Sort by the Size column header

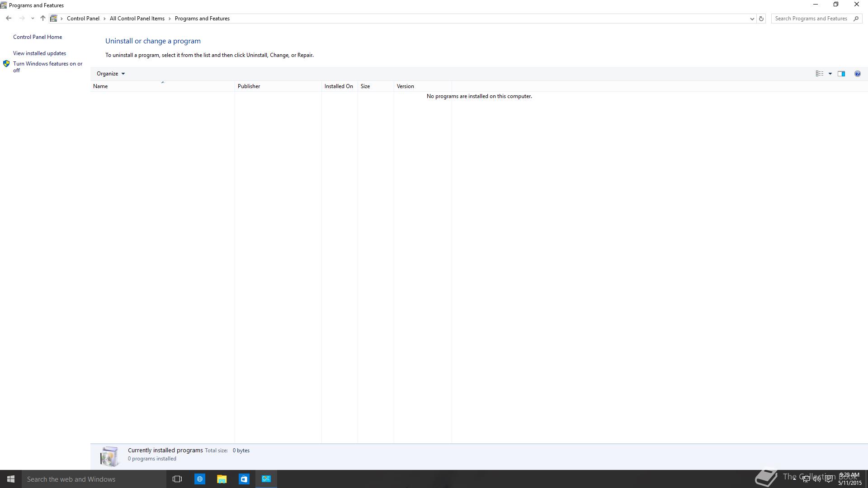(x=376, y=86)
